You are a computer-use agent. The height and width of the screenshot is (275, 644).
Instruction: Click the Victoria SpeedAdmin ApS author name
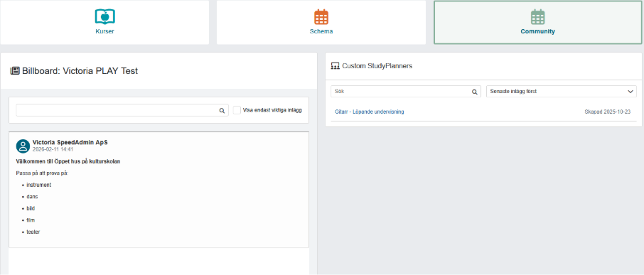[70, 142]
